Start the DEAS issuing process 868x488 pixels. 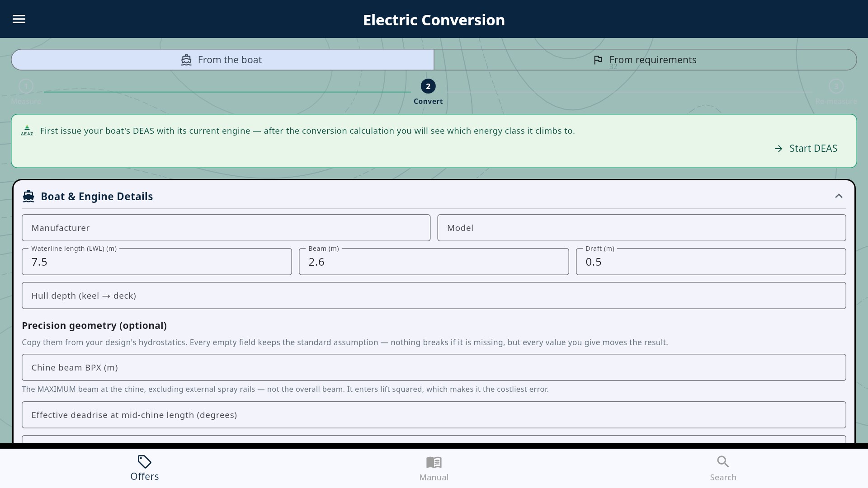806,149
